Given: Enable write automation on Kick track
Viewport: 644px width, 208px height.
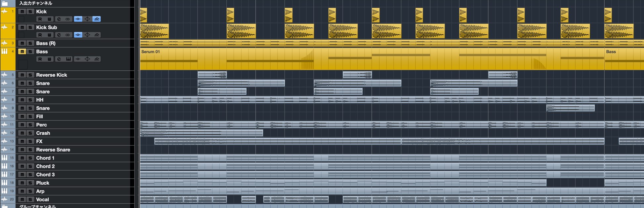Looking at the screenshot, I should tap(49, 19).
